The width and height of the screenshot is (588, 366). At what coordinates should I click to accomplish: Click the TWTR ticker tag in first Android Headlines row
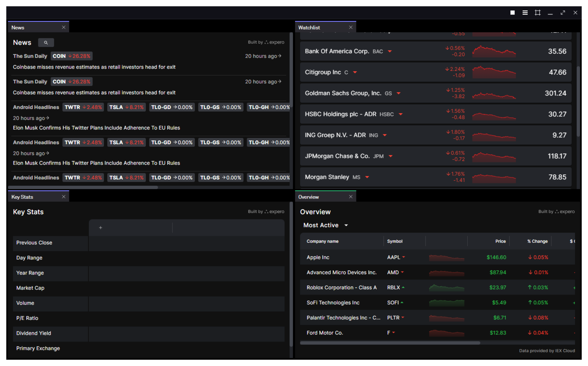point(83,107)
